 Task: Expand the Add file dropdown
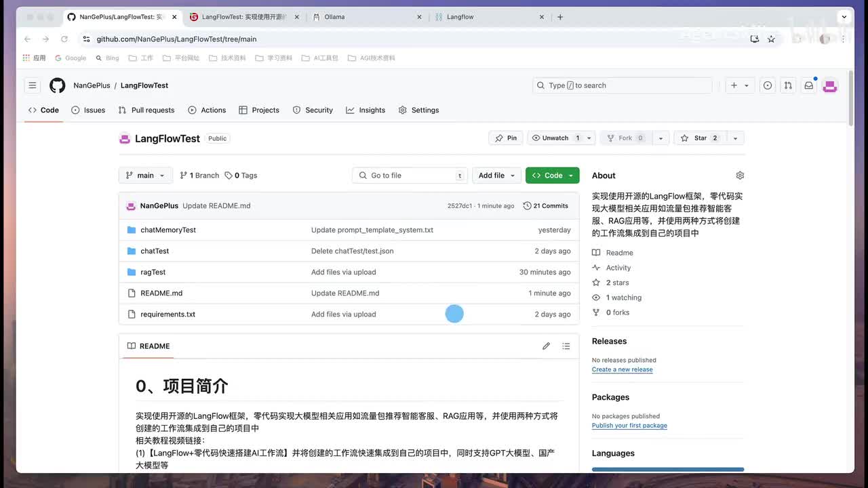496,176
